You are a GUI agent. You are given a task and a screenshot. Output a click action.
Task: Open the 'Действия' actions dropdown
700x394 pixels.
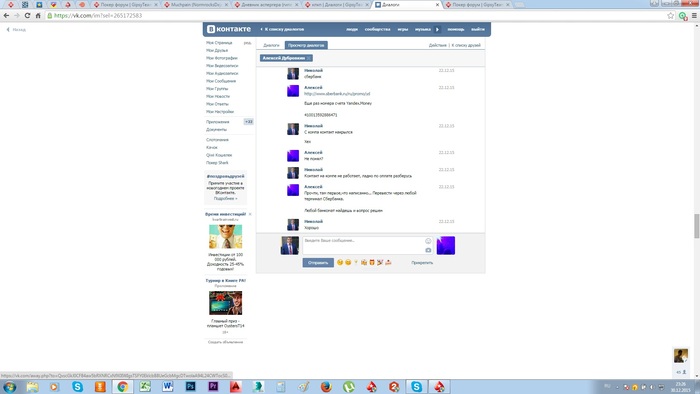coord(438,45)
